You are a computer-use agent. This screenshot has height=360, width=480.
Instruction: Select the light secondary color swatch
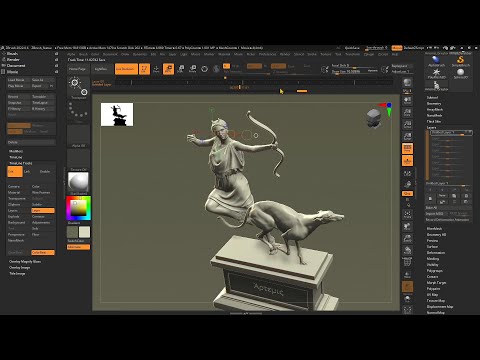(85, 232)
